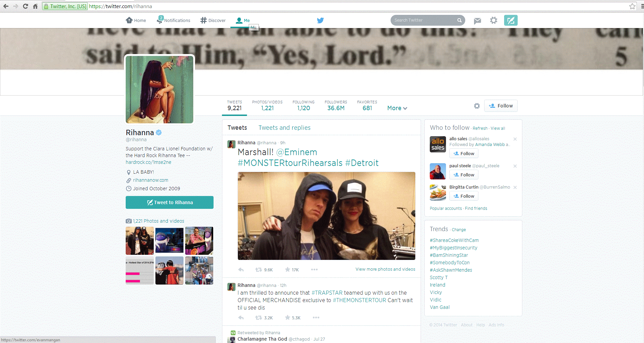The height and width of the screenshot is (343, 644).
Task: Select the Tweets tab
Action: point(237,128)
